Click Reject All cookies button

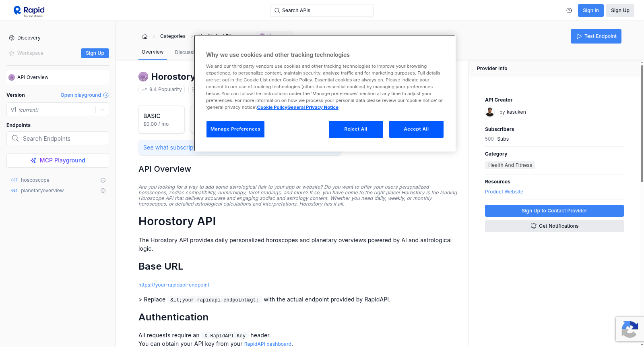[x=356, y=129]
